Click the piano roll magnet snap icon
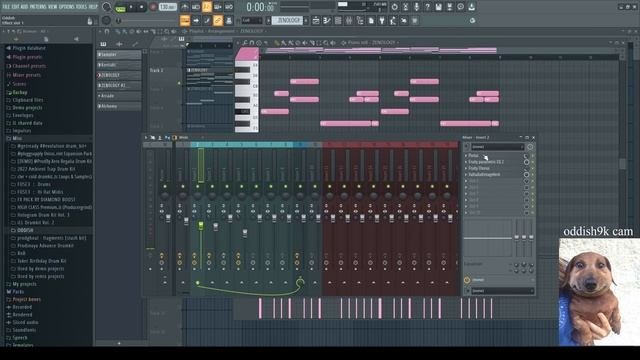This screenshot has width=640, height=360. click(252, 42)
